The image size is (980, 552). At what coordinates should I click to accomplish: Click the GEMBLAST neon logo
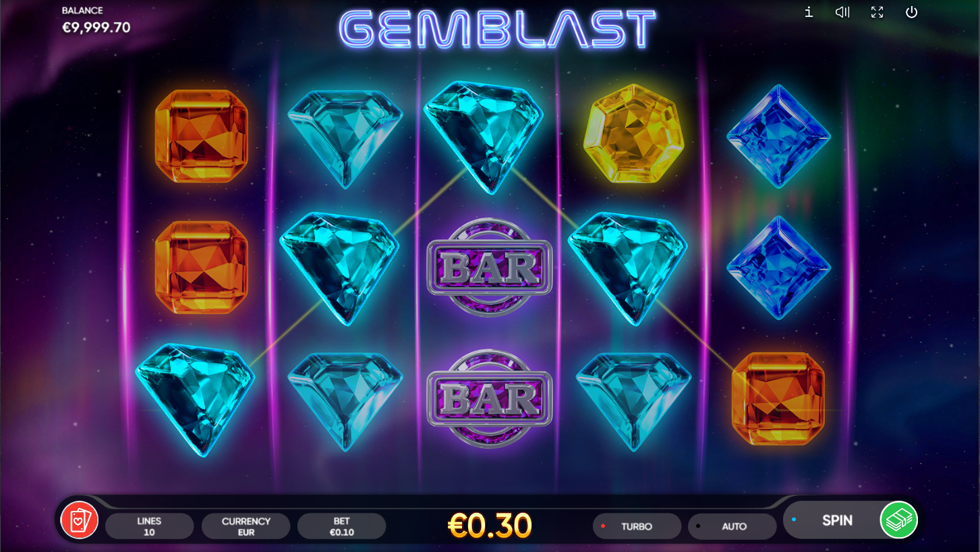[x=498, y=29]
